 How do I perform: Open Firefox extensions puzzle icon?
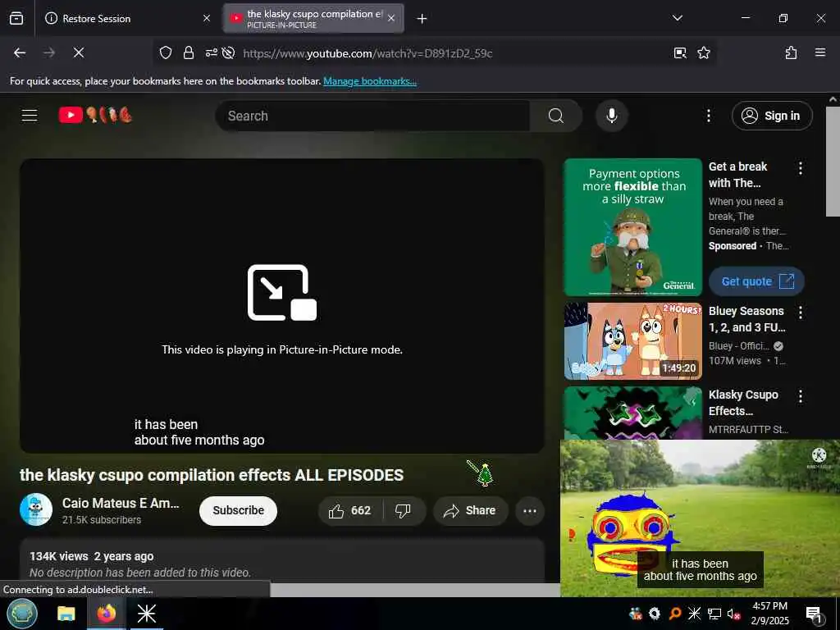click(791, 52)
